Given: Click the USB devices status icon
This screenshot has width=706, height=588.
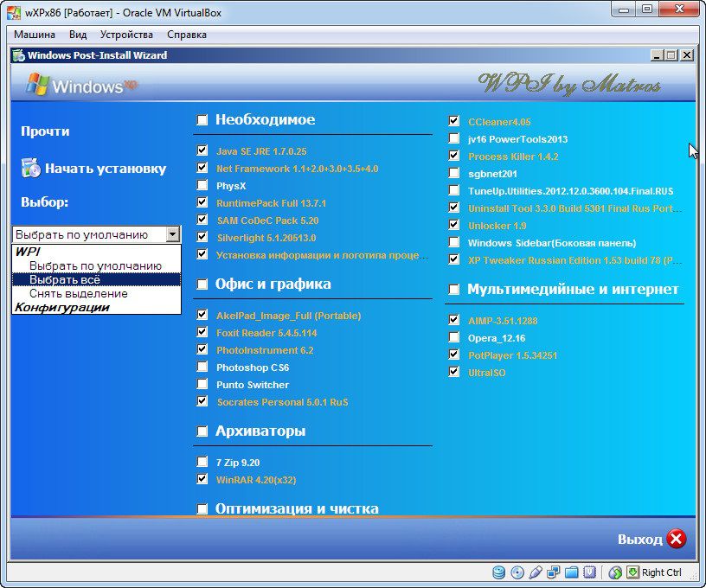Looking at the screenshot, I should (x=536, y=572).
